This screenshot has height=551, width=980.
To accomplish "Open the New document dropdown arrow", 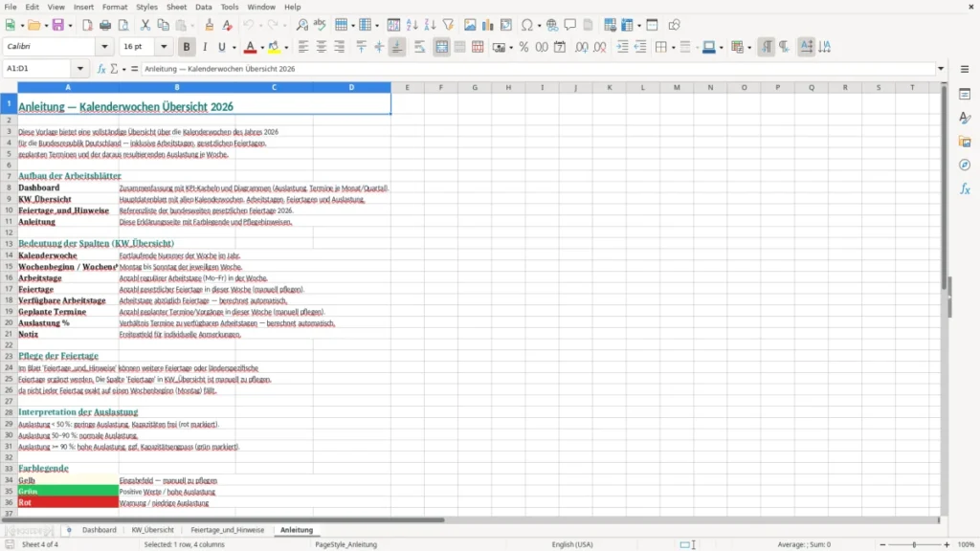I will 23,26.
